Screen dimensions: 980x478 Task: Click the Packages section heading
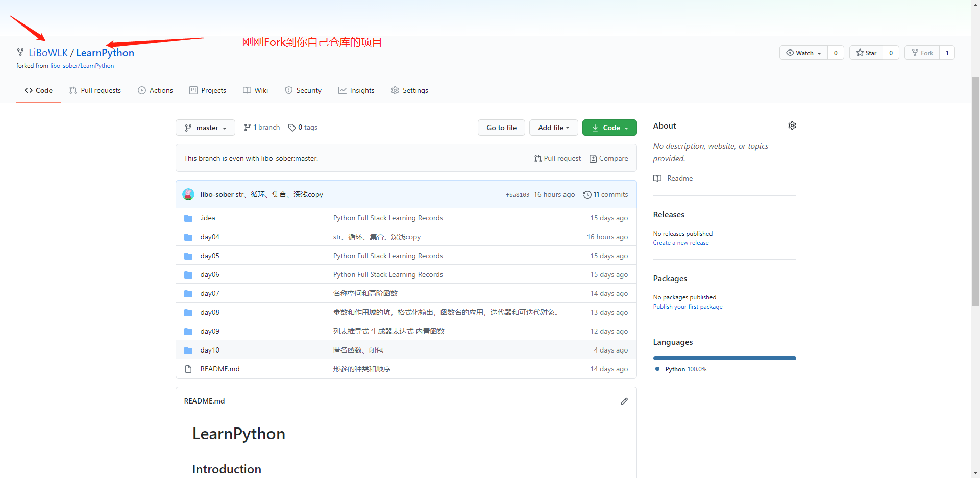coord(670,279)
